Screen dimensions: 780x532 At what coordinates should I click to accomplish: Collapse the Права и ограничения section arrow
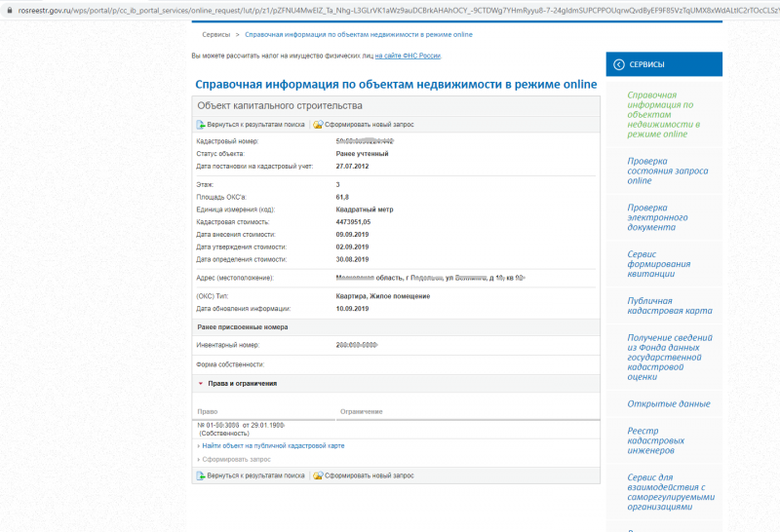pyautogui.click(x=201, y=384)
